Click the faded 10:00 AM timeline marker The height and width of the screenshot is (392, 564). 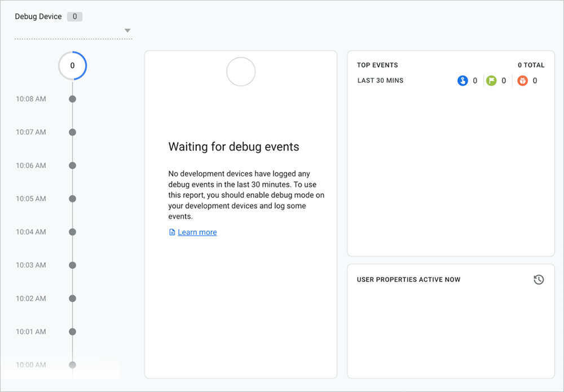click(72, 365)
